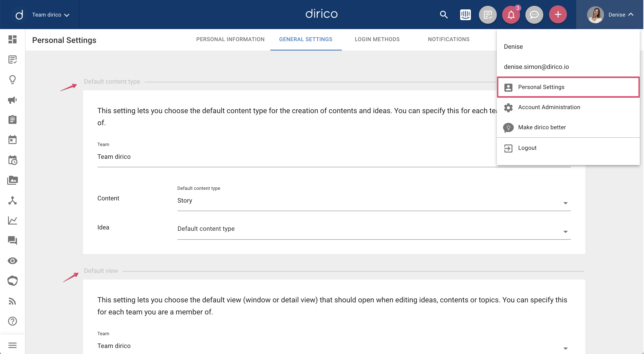Choose Personal Settings in user menu
Screen dimensions: 644x354
(x=568, y=87)
